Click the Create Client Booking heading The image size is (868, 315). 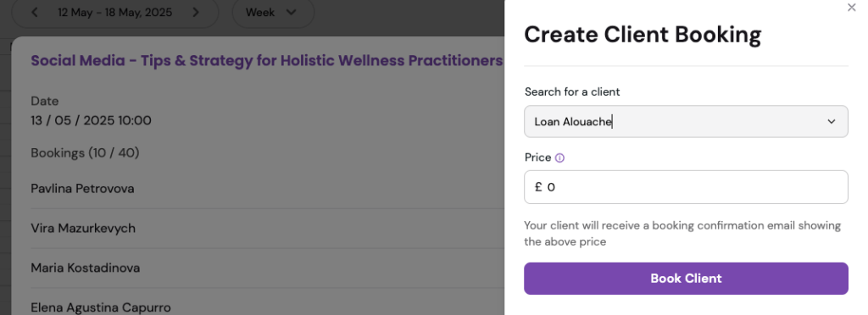coord(643,35)
